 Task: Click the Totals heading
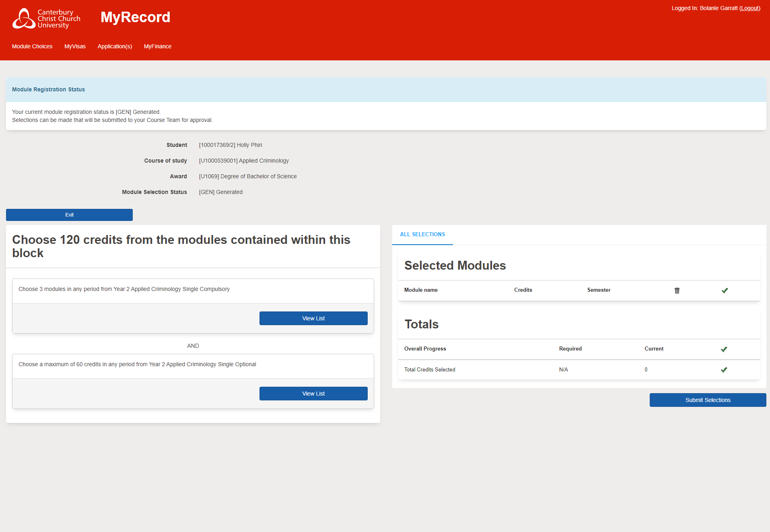pyautogui.click(x=422, y=324)
